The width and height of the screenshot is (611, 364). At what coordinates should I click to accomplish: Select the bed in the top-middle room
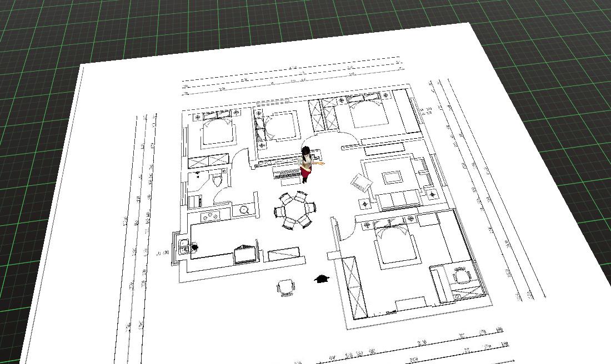click(x=283, y=126)
